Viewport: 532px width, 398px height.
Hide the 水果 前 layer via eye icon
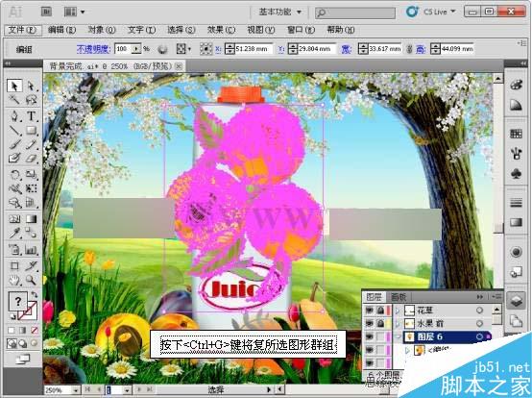coord(370,323)
